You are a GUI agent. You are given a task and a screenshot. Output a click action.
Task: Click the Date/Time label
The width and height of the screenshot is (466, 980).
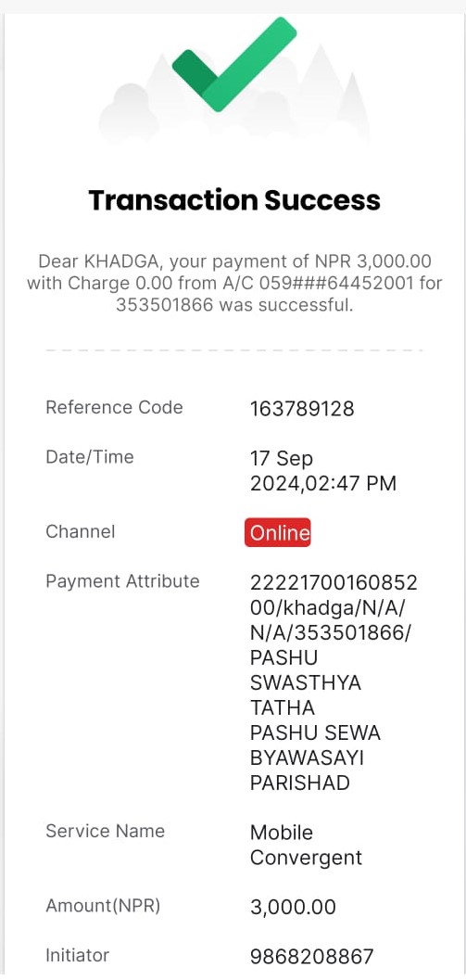(90, 457)
